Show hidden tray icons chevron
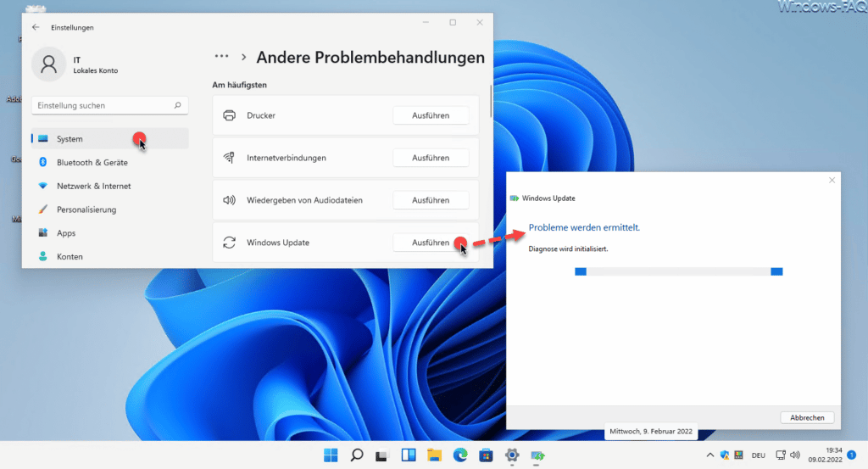Viewport: 868px width, 469px height. (x=709, y=455)
